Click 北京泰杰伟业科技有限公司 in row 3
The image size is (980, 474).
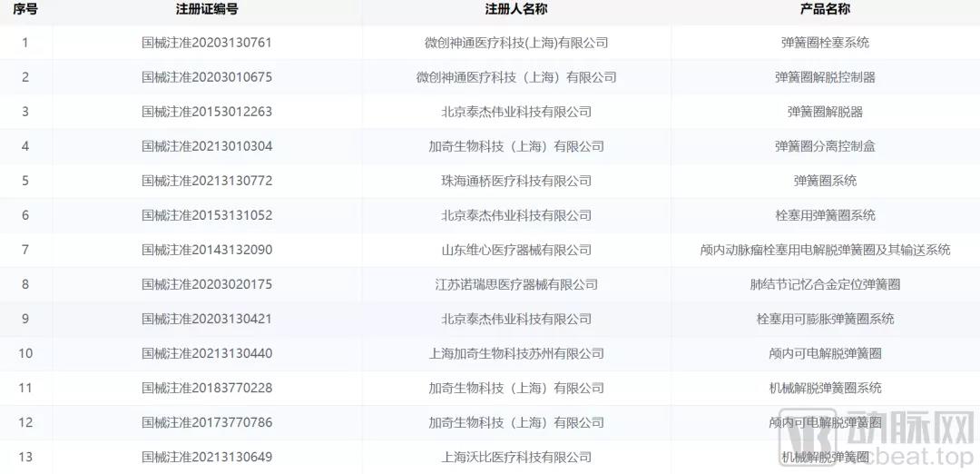pos(516,112)
